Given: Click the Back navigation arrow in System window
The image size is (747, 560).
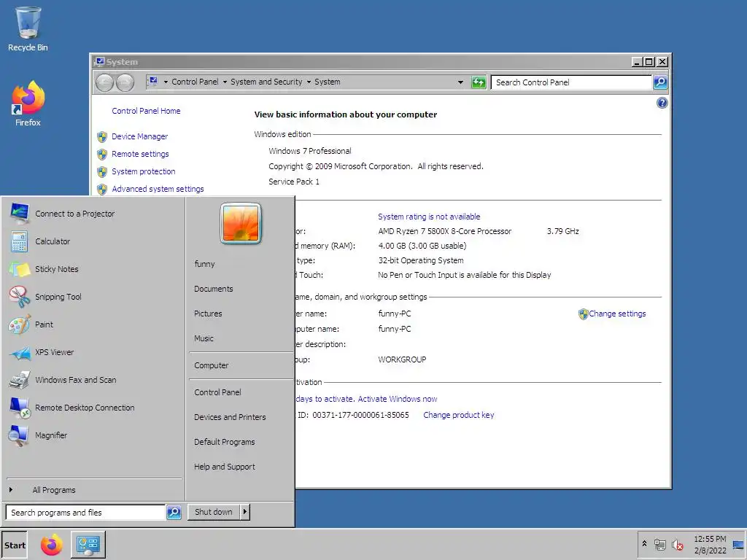Looking at the screenshot, I should (105, 83).
